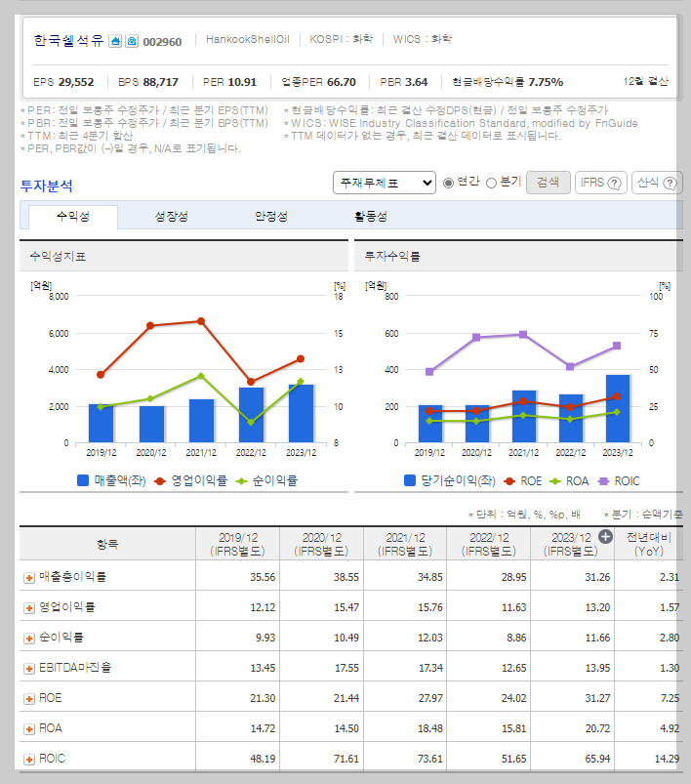The height and width of the screenshot is (784, 691).
Task: Click the 2023/12 bar in 투자수익률 chart
Action: [618, 409]
